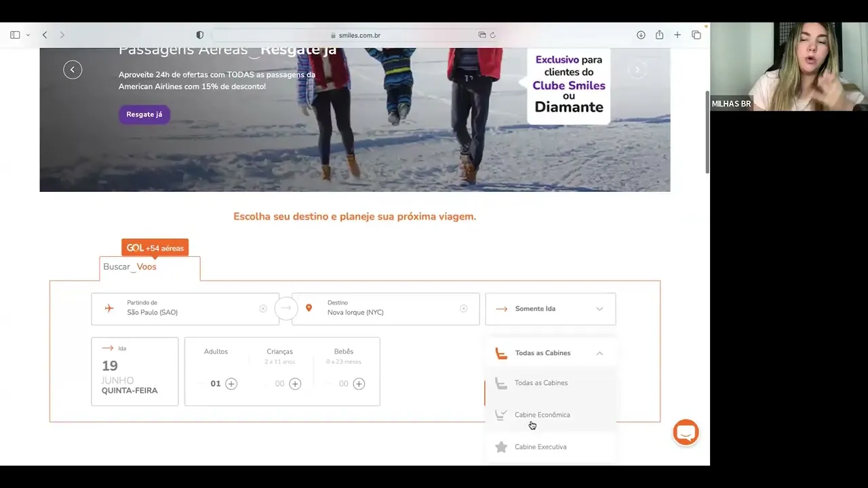Go forward to the next page
868x488 pixels.
tap(62, 35)
